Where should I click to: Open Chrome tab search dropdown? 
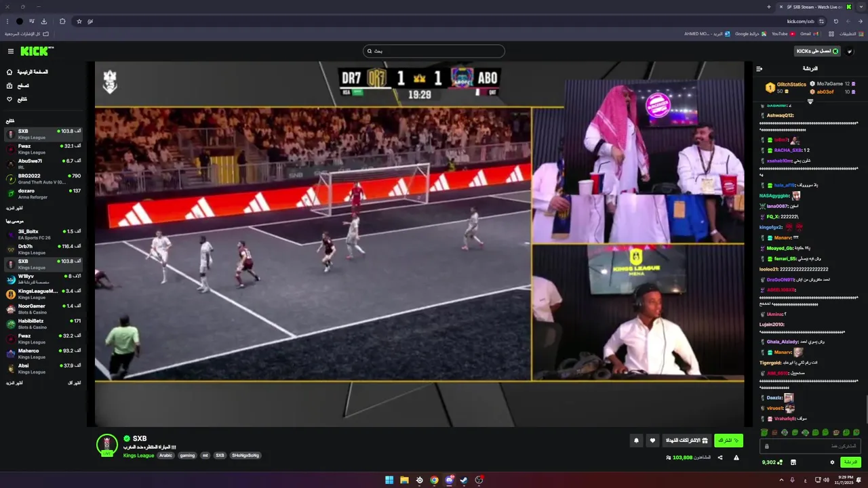click(x=861, y=7)
